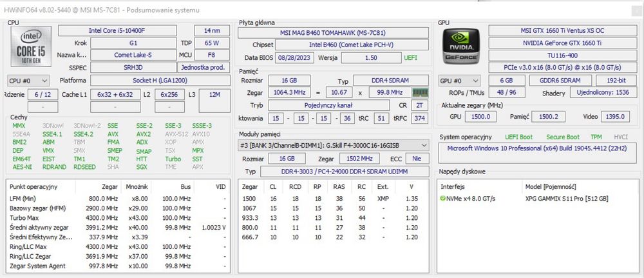Open the CPU #0 selector dropdown
This screenshot has height=278, width=644.
[x=28, y=81]
